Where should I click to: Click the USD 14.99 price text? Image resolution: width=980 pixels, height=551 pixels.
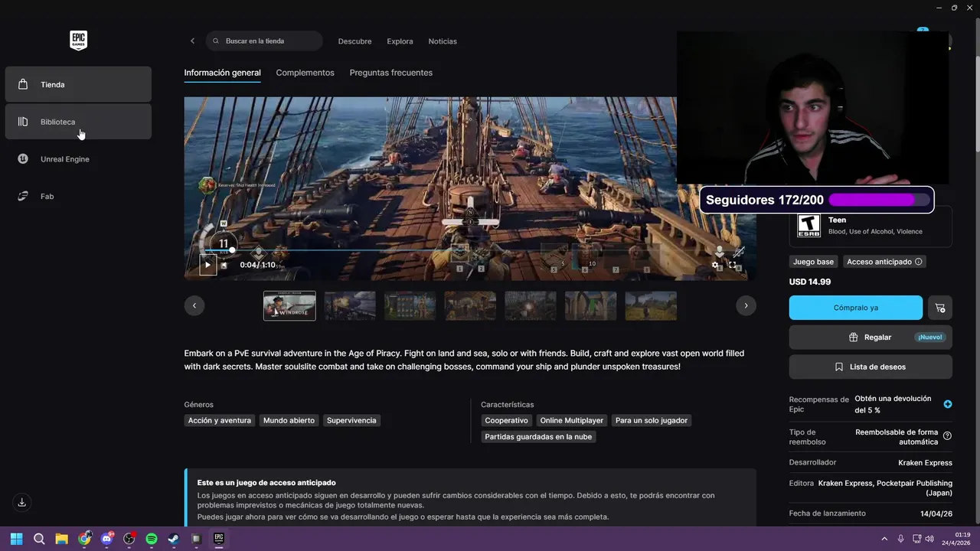[810, 282]
